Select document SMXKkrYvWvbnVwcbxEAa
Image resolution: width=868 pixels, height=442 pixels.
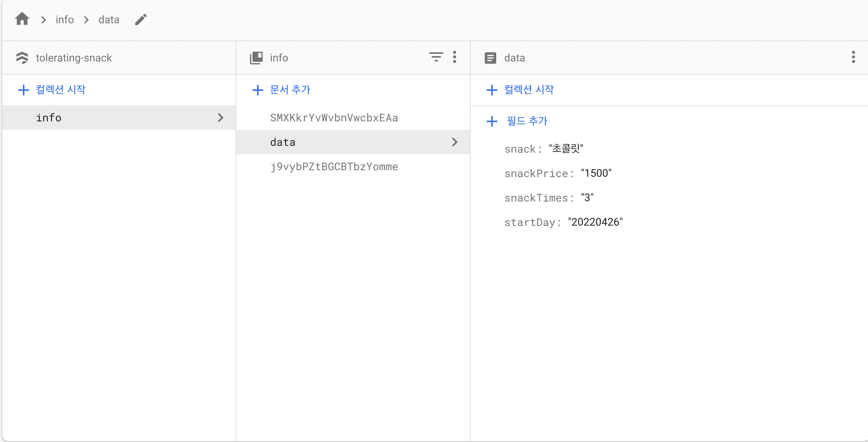pyautogui.click(x=334, y=118)
